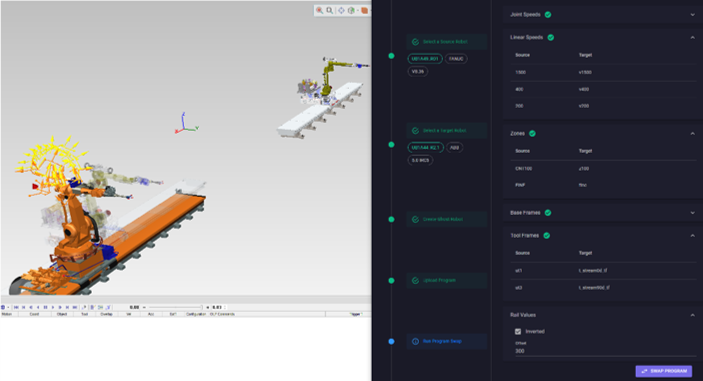
Task: Select the zoom in magnifier in viewport toolbar
Action: [320, 10]
